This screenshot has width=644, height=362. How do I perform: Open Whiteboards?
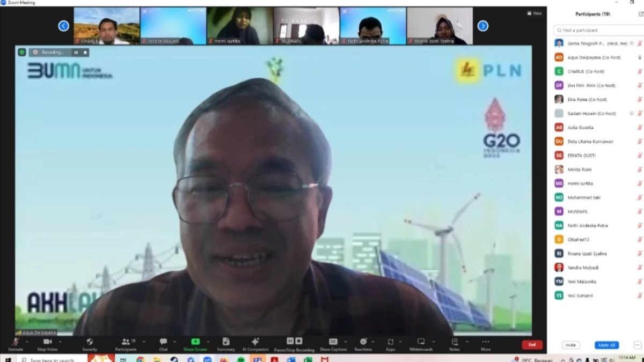(421, 344)
